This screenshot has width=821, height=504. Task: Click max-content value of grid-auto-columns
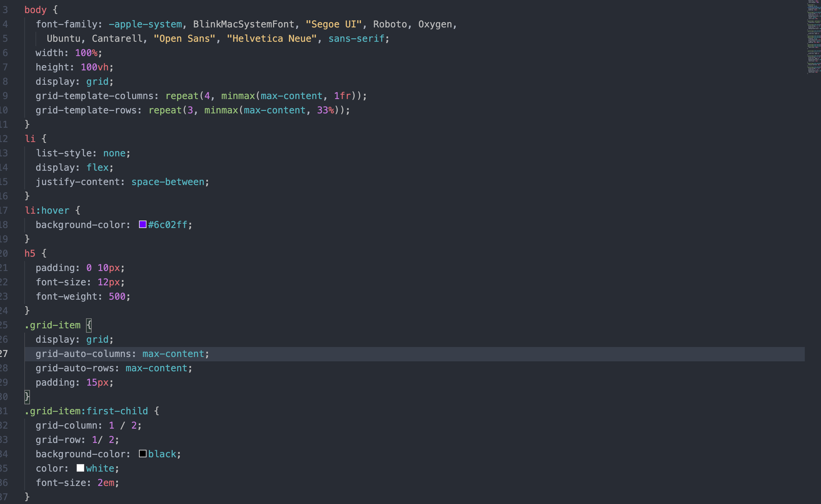coord(173,354)
